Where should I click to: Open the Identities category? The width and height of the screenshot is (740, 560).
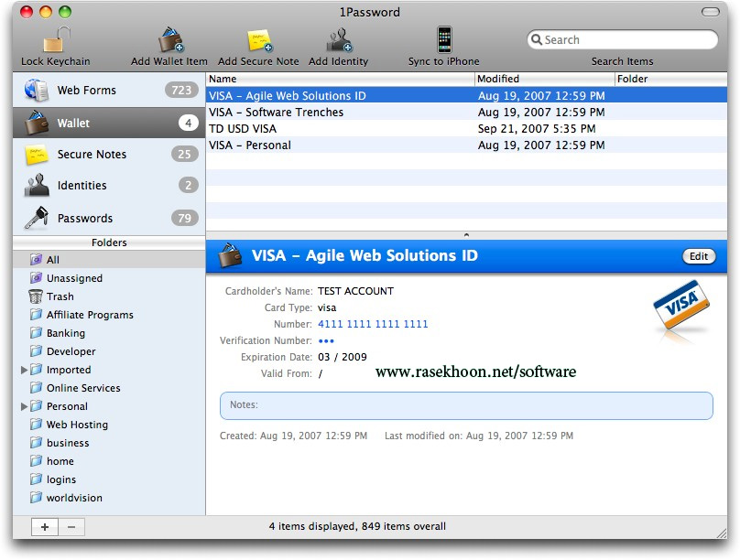point(109,185)
